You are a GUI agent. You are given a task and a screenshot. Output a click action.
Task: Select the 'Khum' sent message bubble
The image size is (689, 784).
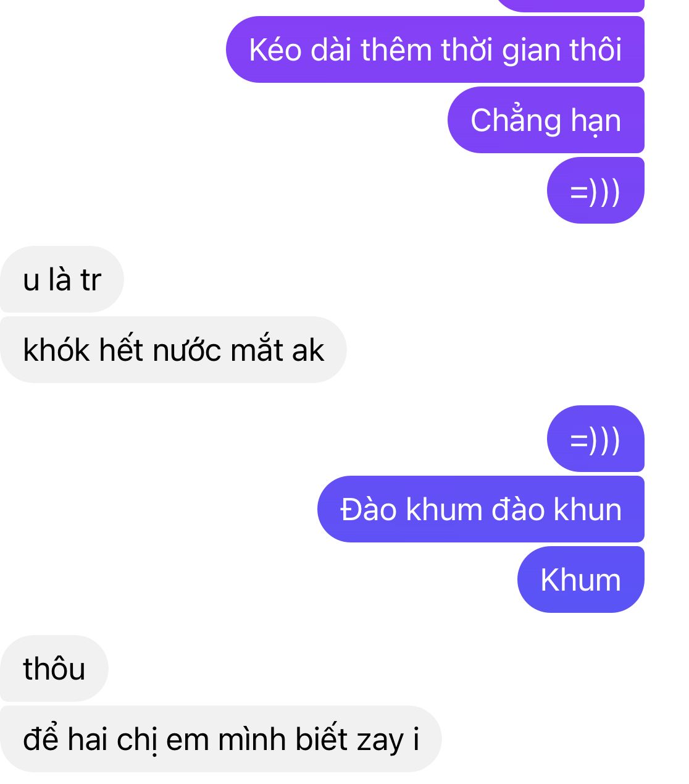pyautogui.click(x=580, y=580)
